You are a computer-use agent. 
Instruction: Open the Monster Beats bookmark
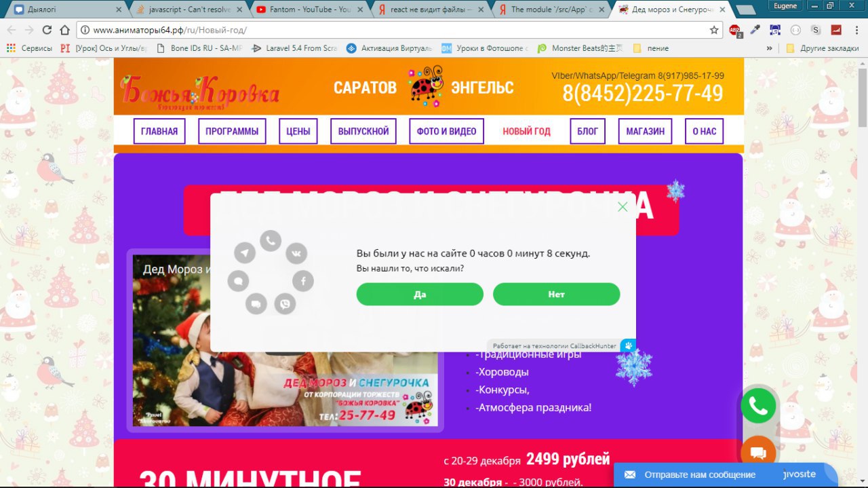tap(580, 48)
